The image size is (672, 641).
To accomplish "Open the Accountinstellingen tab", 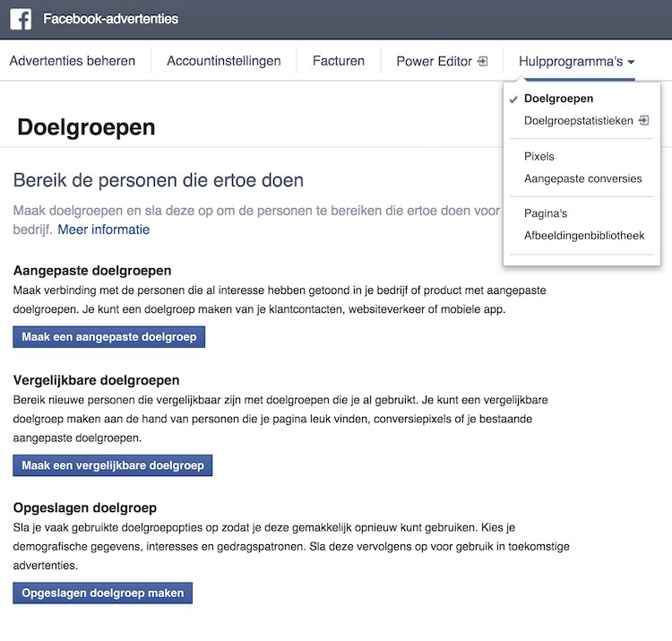I will 224,61.
